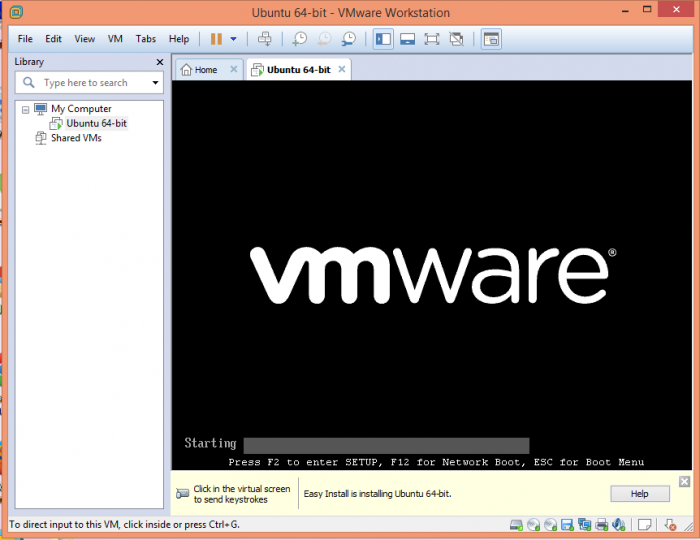The image size is (700, 540).
Task: Open the File menu
Action: pyautogui.click(x=25, y=39)
